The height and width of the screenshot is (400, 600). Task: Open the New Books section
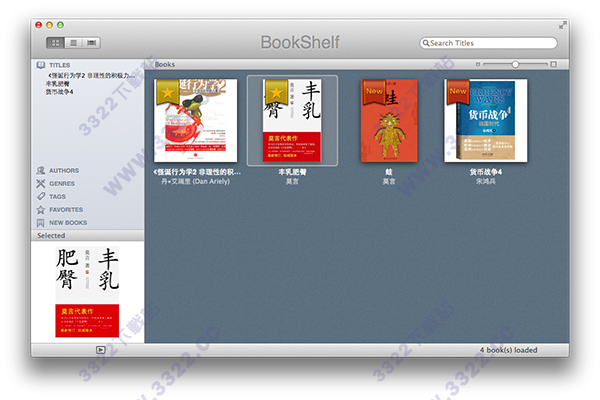coord(68,222)
